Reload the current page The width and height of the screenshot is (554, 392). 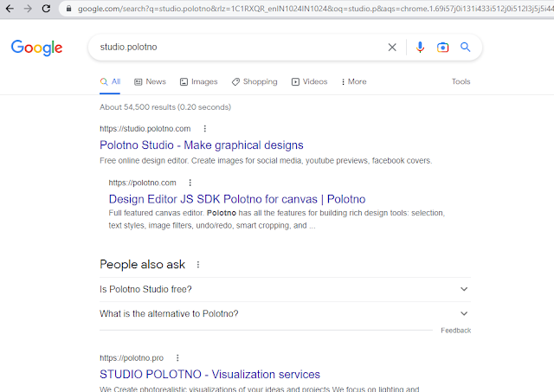46,9
